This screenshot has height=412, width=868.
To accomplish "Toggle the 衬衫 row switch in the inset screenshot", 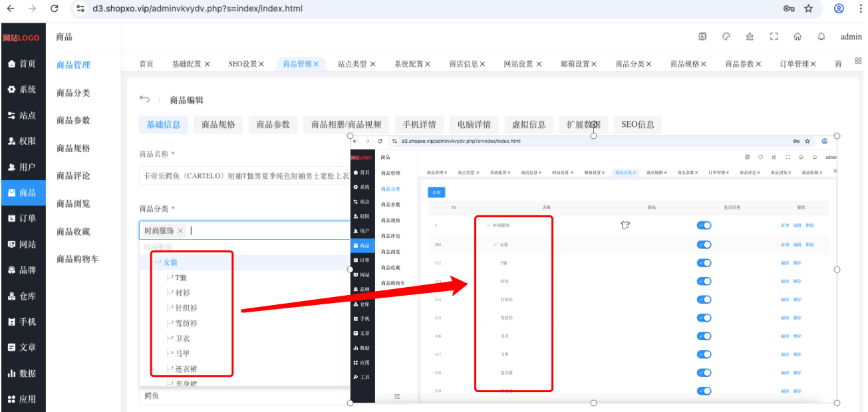I will (704, 281).
